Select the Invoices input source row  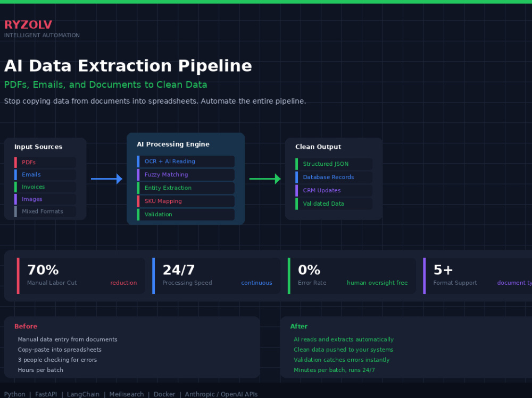point(45,187)
